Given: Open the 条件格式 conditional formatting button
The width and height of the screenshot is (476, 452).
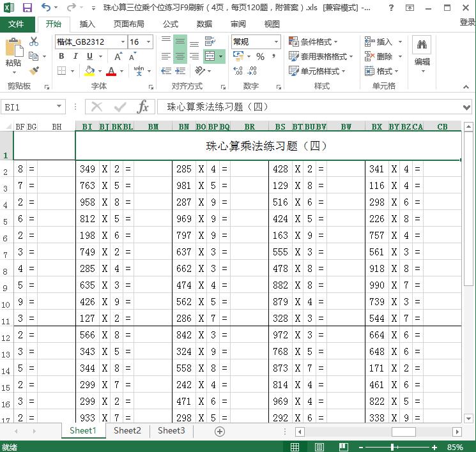Looking at the screenshot, I should 313,41.
